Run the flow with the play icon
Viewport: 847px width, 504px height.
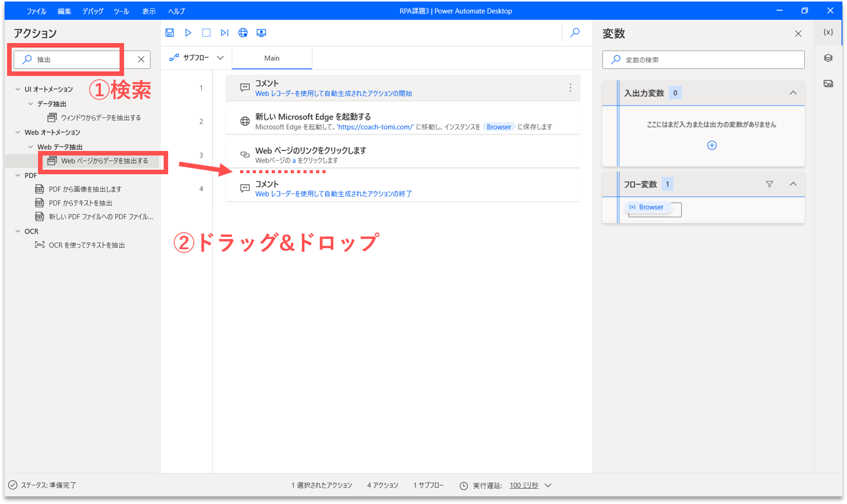[x=188, y=33]
